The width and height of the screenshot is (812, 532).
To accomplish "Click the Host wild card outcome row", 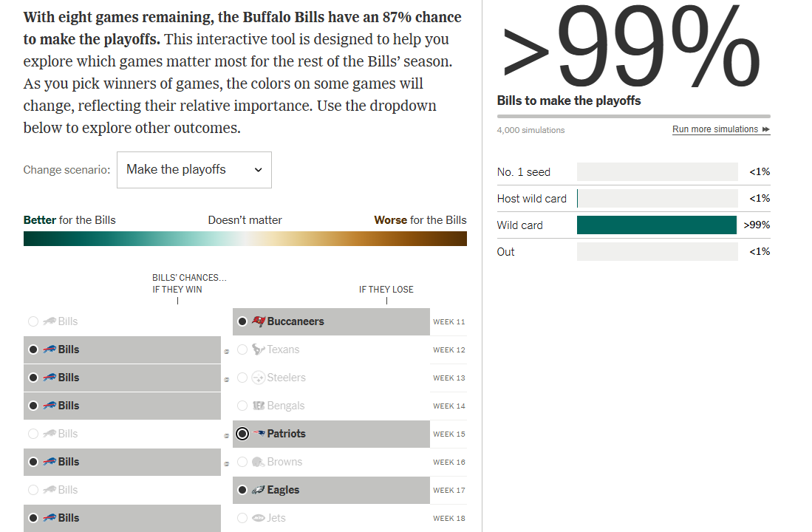I will pos(633,199).
